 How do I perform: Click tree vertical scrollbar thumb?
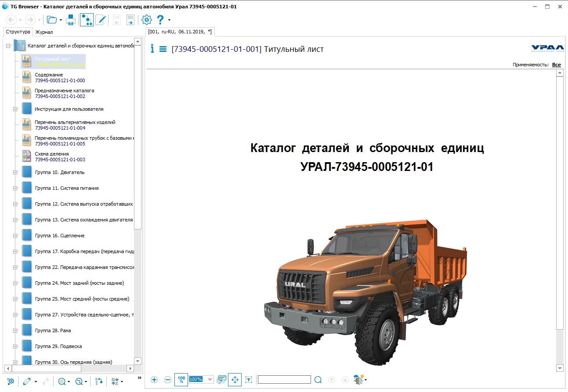[138, 136]
